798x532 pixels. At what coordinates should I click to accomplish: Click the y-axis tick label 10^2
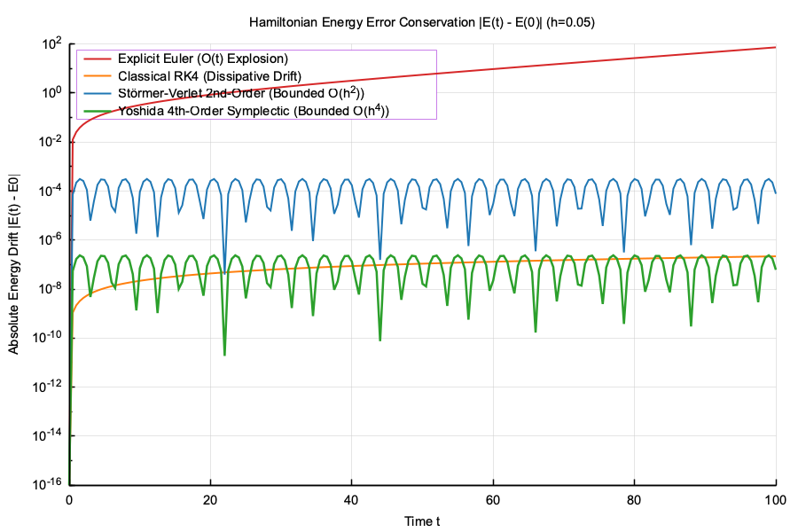[51, 44]
